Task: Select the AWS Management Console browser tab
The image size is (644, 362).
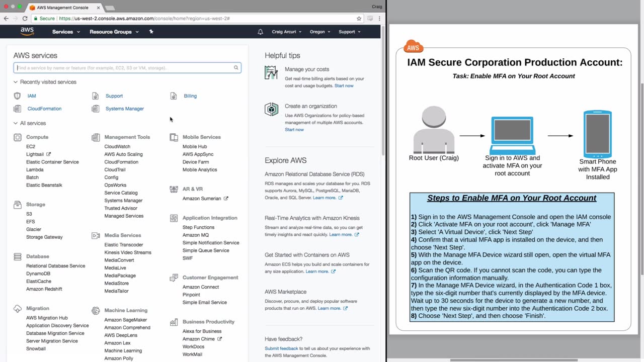Action: [x=63, y=8]
